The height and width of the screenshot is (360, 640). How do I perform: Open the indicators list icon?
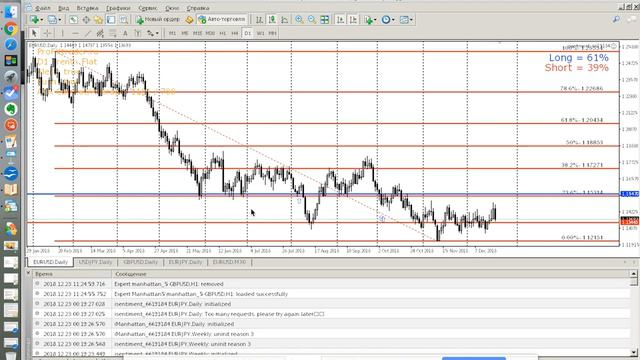pyautogui.click(x=369, y=20)
